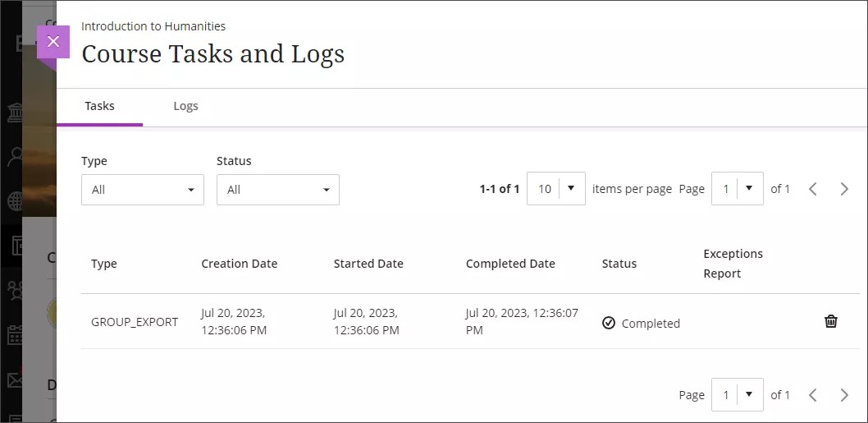Select the Tasks tab

(99, 106)
